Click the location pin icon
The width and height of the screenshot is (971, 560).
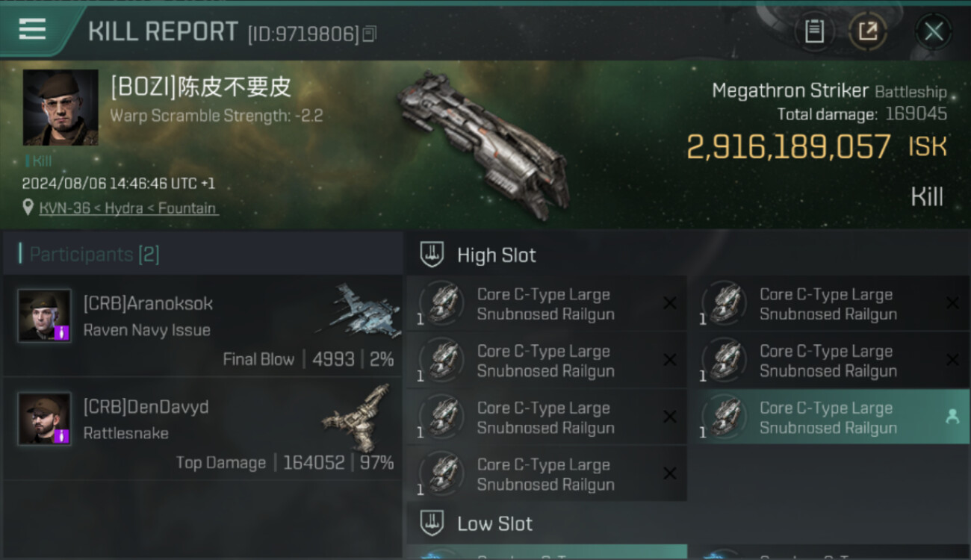[x=28, y=208]
